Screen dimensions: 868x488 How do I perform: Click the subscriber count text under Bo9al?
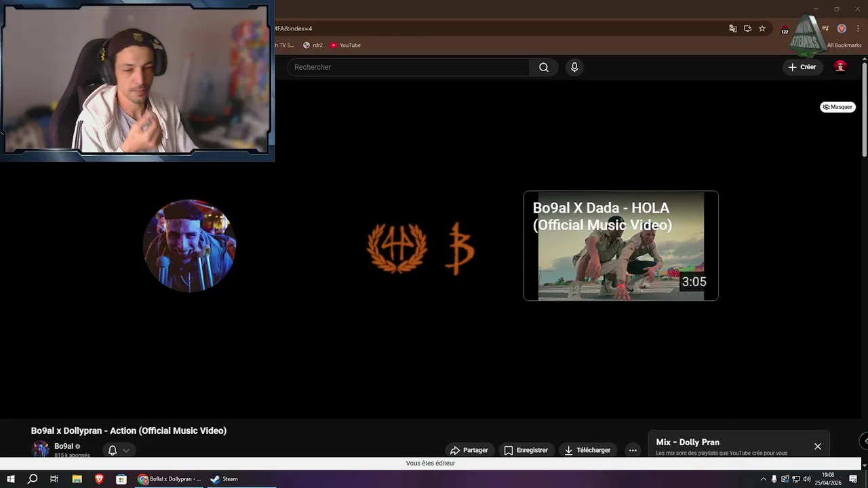pyautogui.click(x=72, y=455)
